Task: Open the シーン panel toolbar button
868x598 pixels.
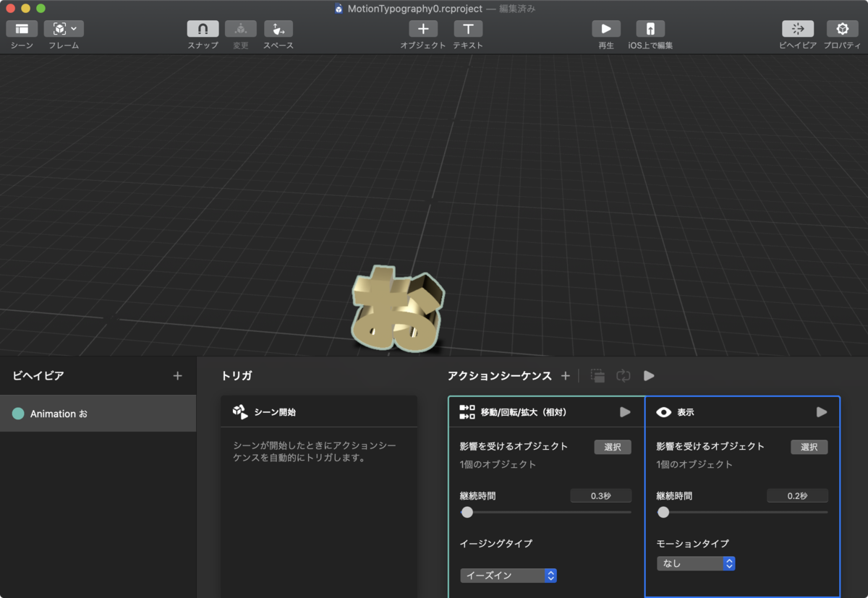Action: click(x=22, y=29)
